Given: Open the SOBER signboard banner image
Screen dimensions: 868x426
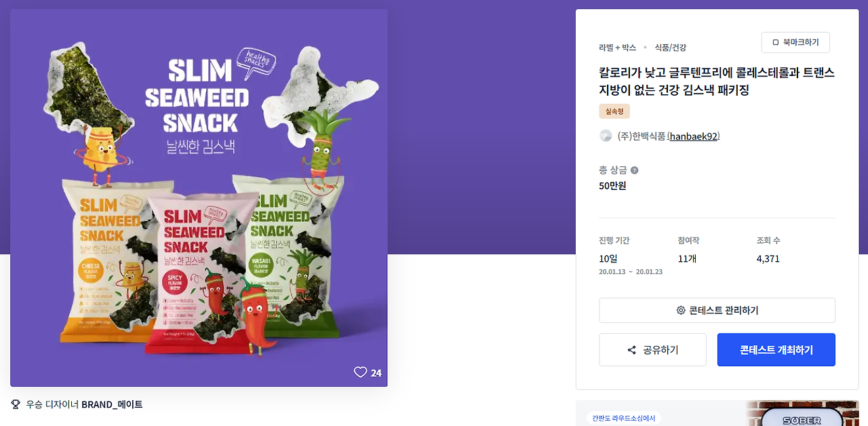Looking at the screenshot, I should [x=802, y=413].
